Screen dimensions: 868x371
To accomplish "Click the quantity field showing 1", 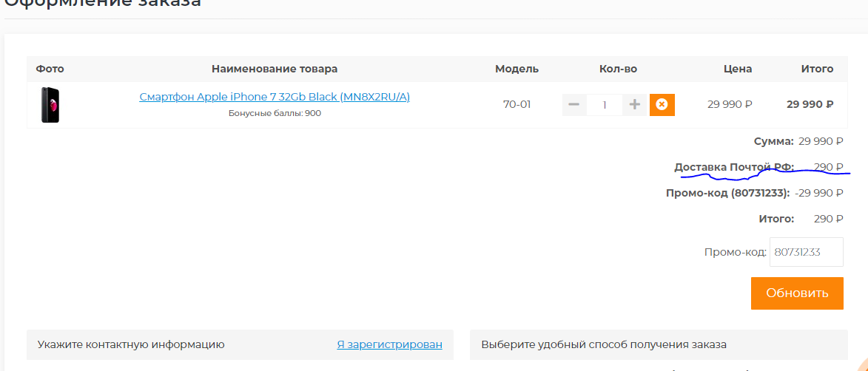I will tap(605, 104).
